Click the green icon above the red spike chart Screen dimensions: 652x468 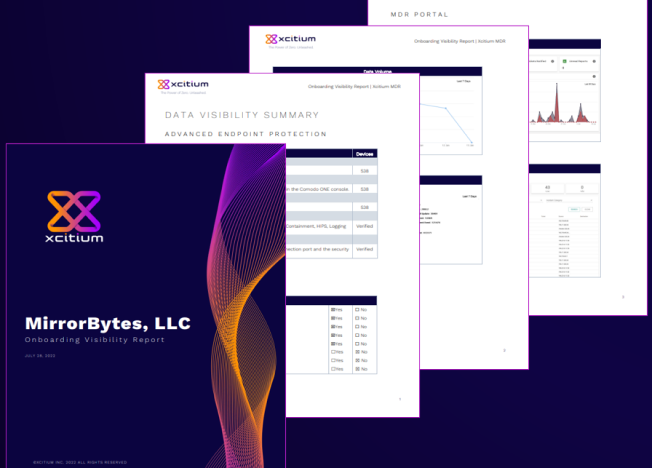[563, 61]
